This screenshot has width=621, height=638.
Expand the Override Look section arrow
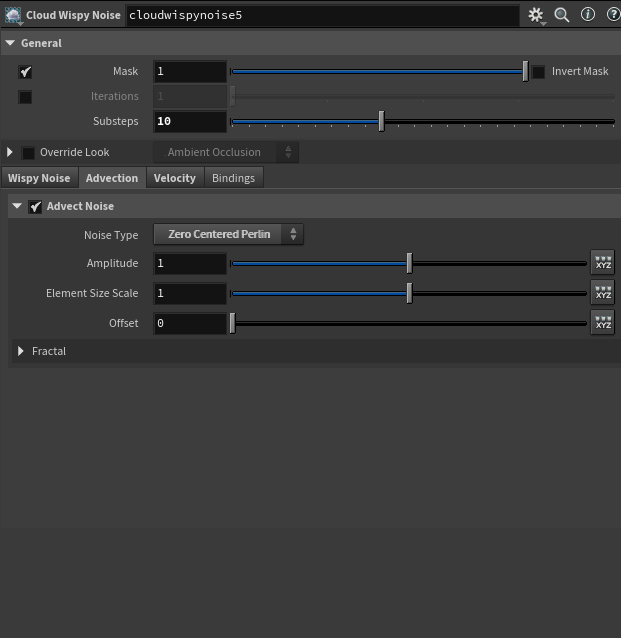pyautogui.click(x=10, y=152)
